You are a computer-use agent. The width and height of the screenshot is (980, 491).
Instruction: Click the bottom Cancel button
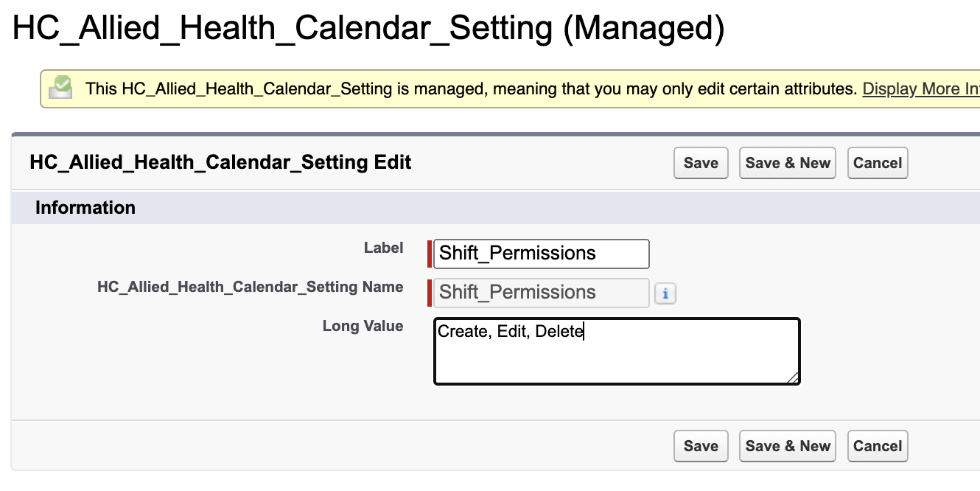[878, 446]
